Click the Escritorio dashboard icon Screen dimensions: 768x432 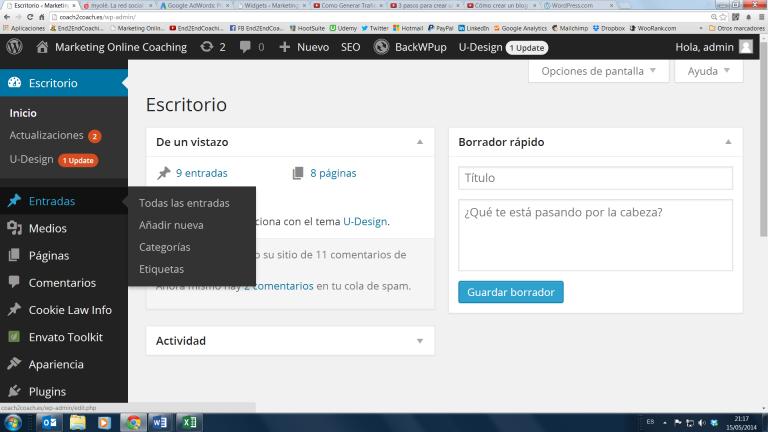coord(14,83)
